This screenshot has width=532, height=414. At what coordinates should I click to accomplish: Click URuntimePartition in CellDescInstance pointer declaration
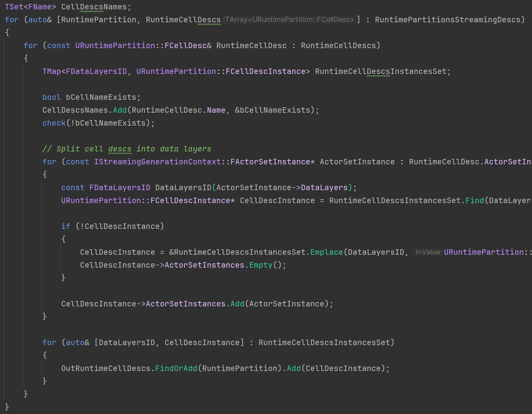coord(101,200)
